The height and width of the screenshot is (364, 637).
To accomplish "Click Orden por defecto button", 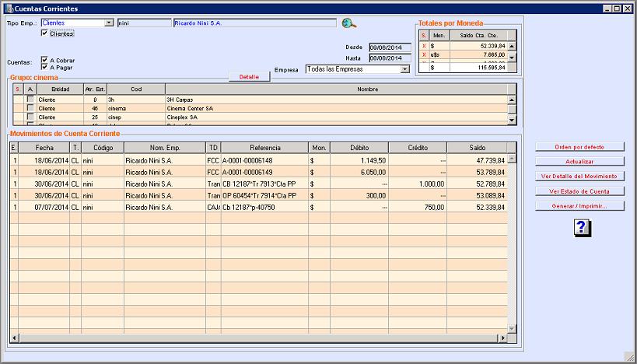I will 579,147.
